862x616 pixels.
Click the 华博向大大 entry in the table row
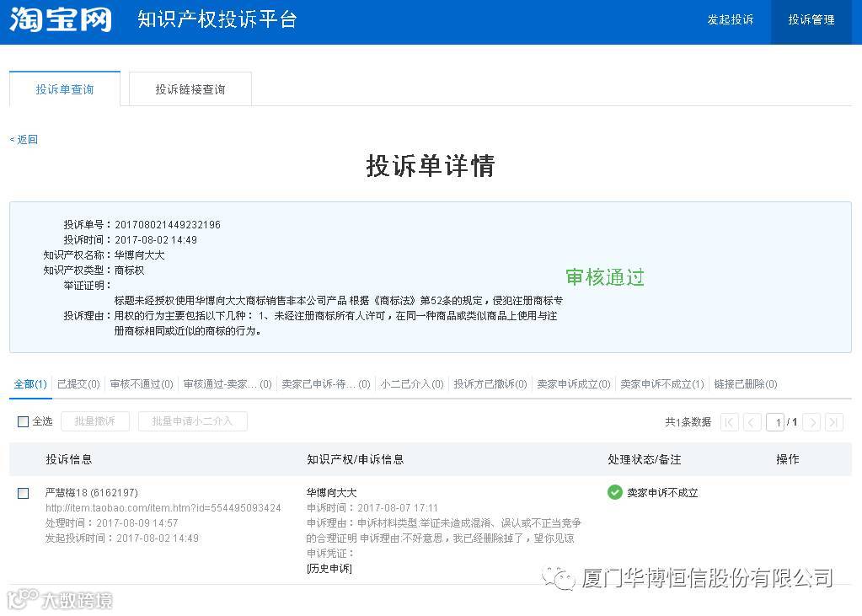tap(331, 492)
